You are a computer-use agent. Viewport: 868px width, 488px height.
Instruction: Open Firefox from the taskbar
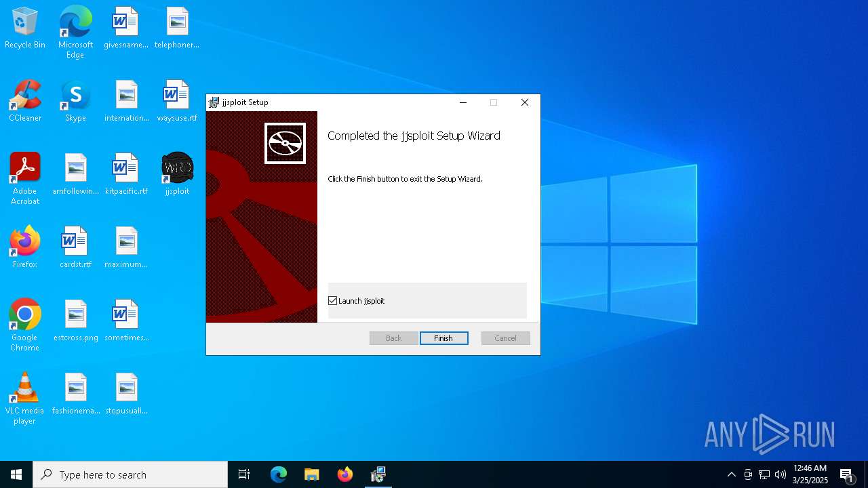click(345, 474)
